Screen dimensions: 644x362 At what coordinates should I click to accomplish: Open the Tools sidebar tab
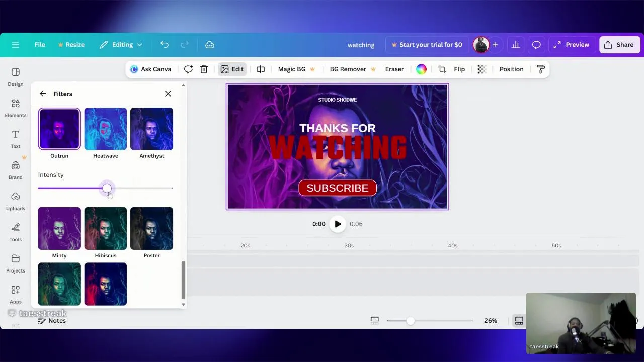pos(16,232)
